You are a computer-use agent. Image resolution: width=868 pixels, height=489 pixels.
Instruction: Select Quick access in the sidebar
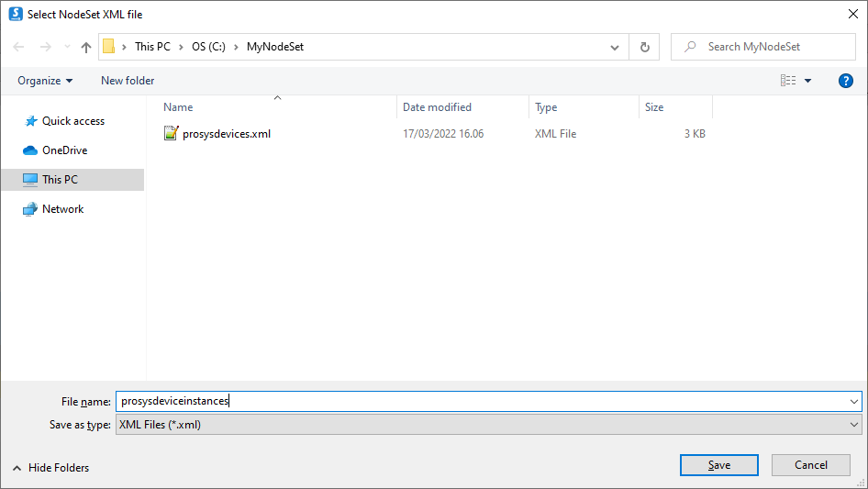(72, 121)
